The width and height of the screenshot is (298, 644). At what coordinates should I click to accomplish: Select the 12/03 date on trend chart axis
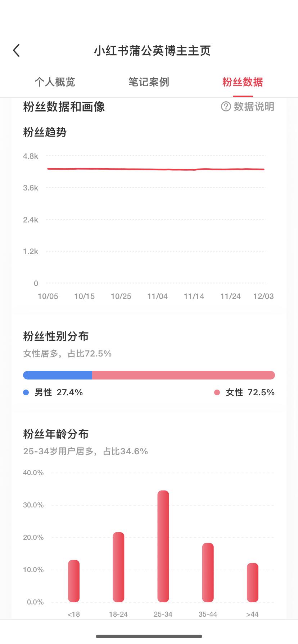tap(263, 296)
